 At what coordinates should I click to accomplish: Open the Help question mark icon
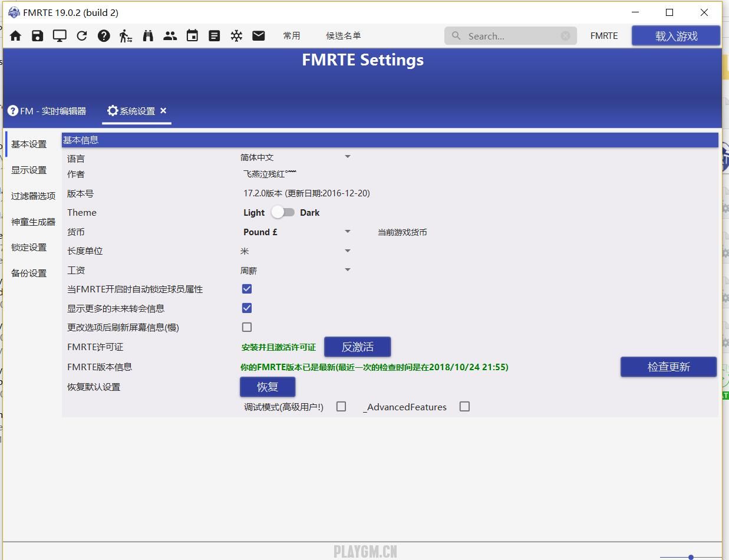click(104, 36)
